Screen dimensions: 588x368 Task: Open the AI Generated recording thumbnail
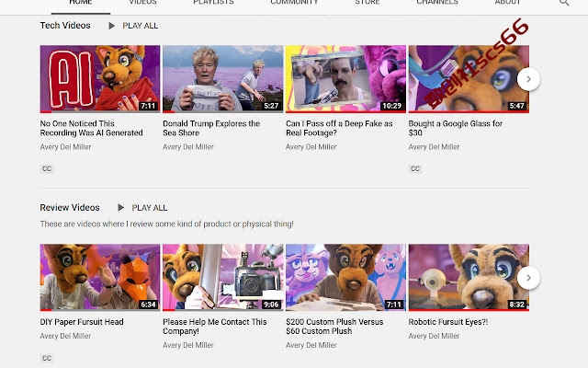coord(100,79)
